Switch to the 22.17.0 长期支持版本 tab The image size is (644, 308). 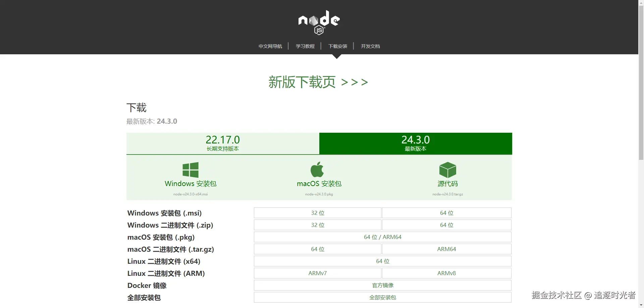(223, 143)
